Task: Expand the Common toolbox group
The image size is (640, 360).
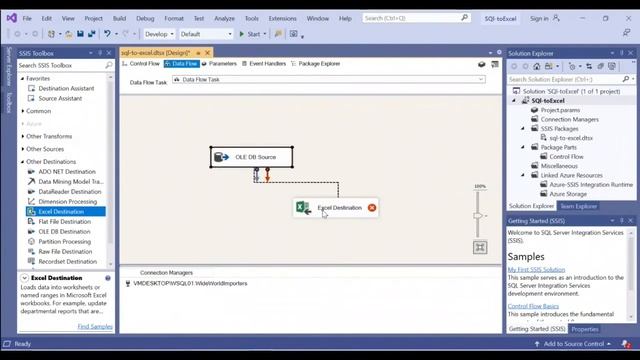Action: click(23, 111)
